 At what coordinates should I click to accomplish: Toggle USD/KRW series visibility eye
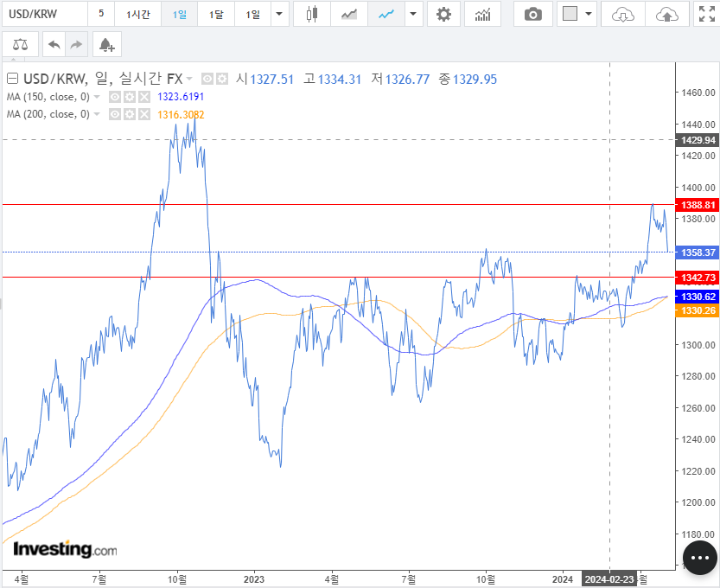(x=207, y=79)
